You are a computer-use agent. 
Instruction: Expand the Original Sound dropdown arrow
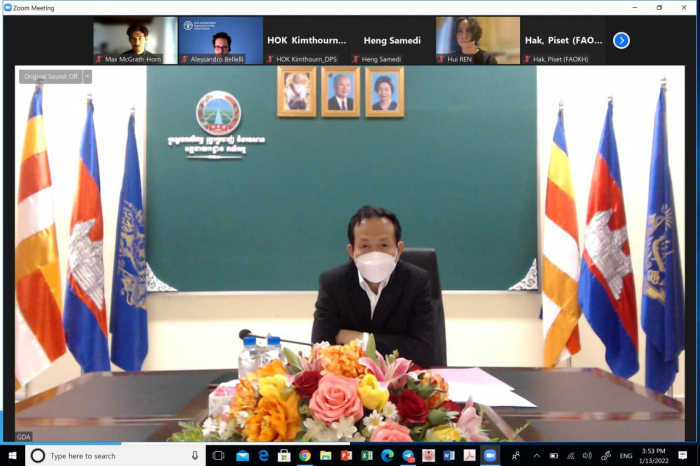point(87,76)
